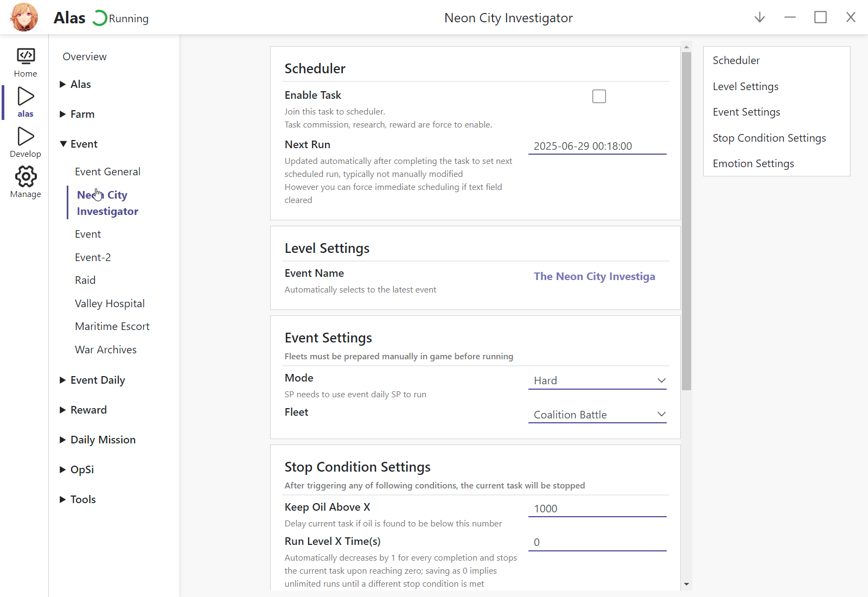Click the Stop Condition Settings card heading
The image size is (868, 597).
tap(358, 467)
